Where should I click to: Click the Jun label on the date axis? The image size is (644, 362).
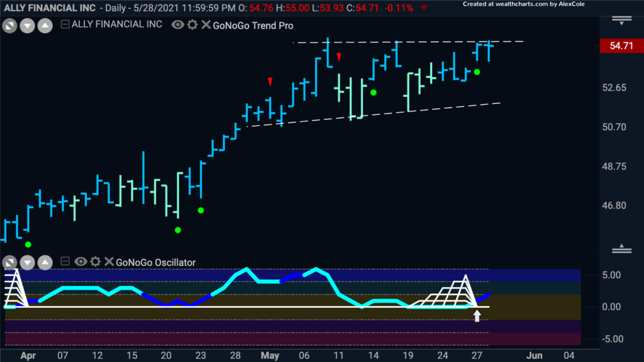tap(535, 356)
